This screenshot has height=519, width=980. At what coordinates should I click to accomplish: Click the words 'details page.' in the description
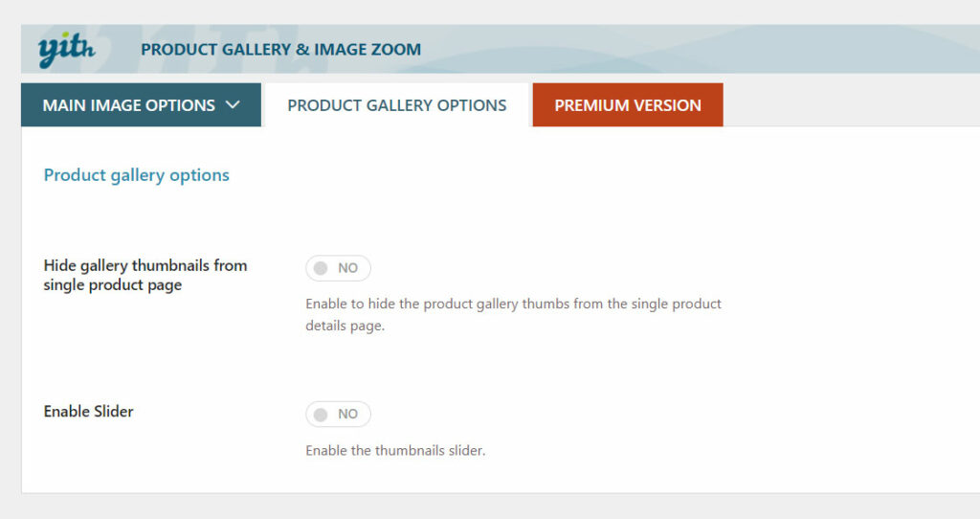345,326
